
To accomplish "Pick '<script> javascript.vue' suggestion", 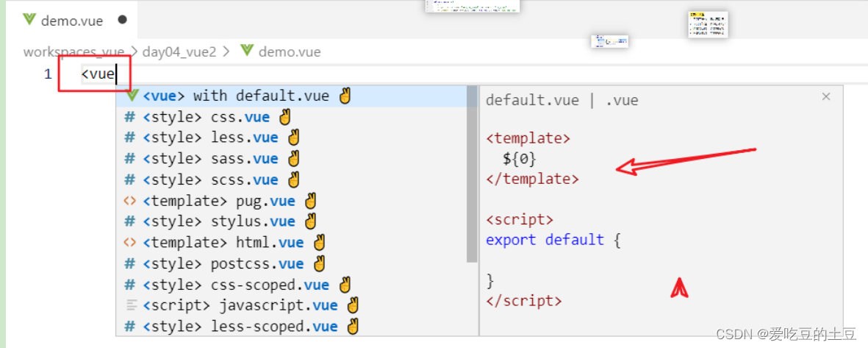I will point(240,305).
